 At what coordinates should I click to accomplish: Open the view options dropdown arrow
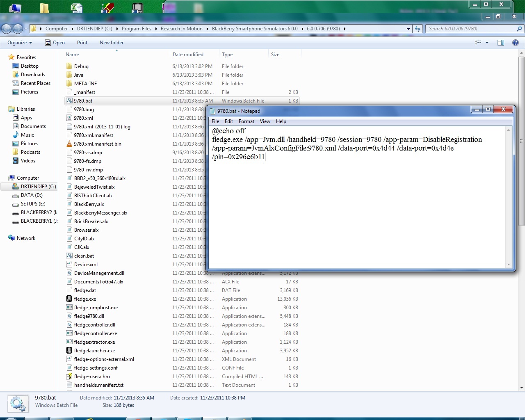tap(487, 43)
